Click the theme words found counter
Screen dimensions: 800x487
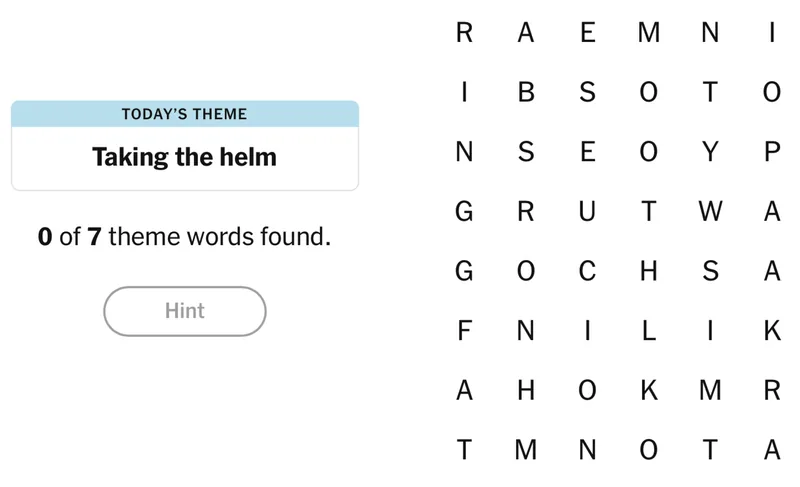[185, 238]
